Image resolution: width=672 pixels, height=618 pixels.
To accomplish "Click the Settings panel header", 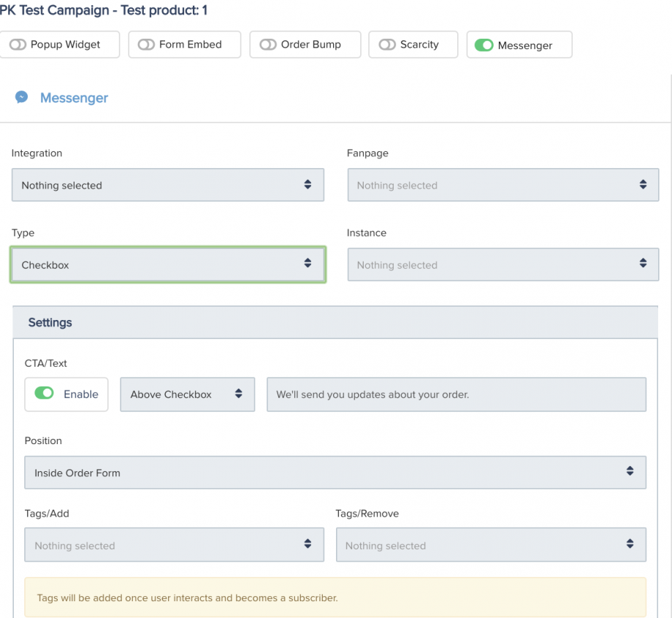I will click(335, 322).
